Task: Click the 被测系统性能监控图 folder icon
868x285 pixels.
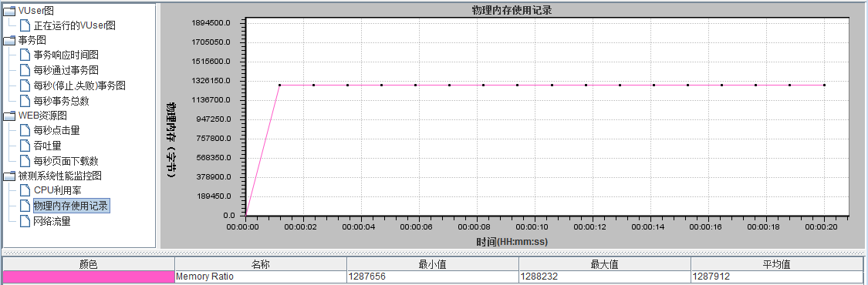Action: [9, 176]
